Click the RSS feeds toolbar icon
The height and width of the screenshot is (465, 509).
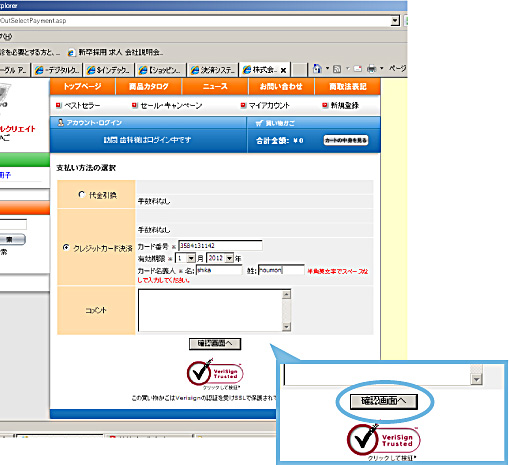337,69
